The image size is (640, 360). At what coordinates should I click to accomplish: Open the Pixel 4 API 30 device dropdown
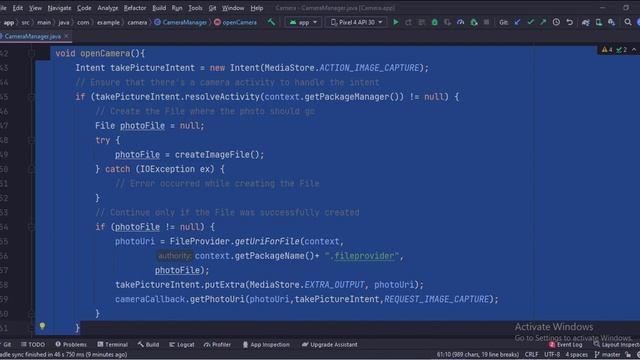click(x=356, y=22)
